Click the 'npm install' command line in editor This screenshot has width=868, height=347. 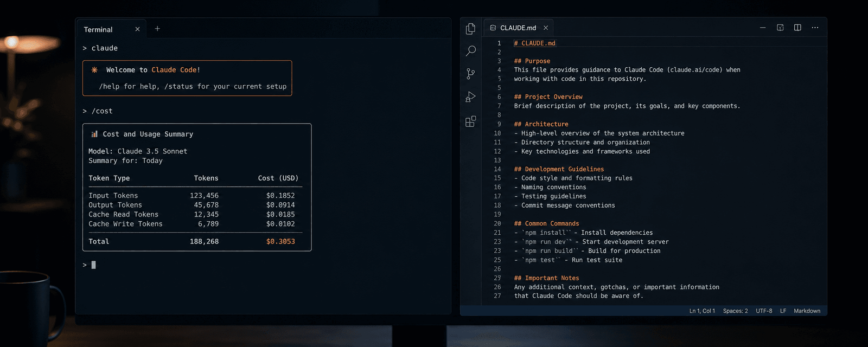[x=583, y=232]
